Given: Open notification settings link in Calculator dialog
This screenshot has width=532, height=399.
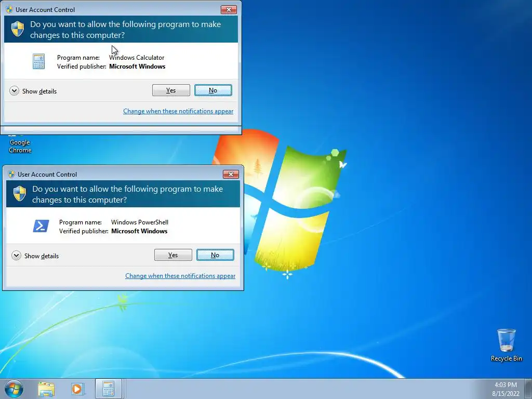Looking at the screenshot, I should [x=178, y=111].
